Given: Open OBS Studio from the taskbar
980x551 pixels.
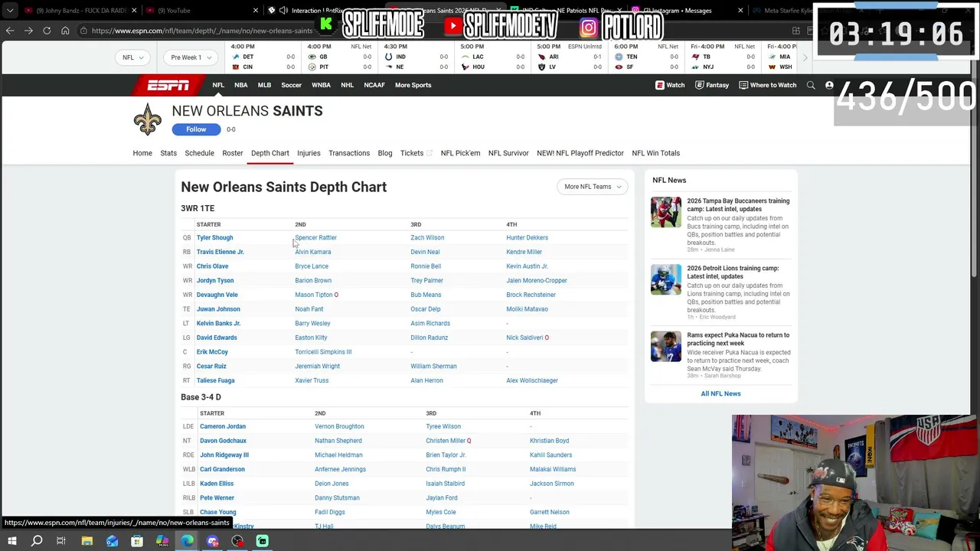Looking at the screenshot, I should tap(237, 541).
